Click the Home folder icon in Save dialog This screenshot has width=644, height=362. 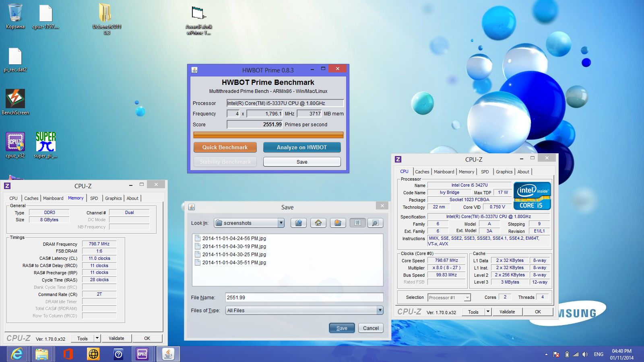[318, 223]
